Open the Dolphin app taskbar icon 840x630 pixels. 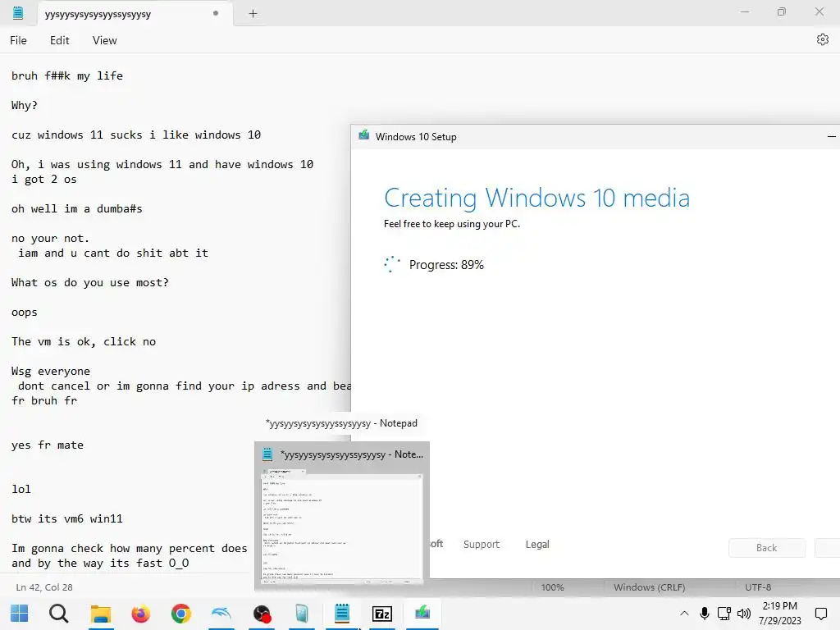pyautogui.click(x=221, y=614)
